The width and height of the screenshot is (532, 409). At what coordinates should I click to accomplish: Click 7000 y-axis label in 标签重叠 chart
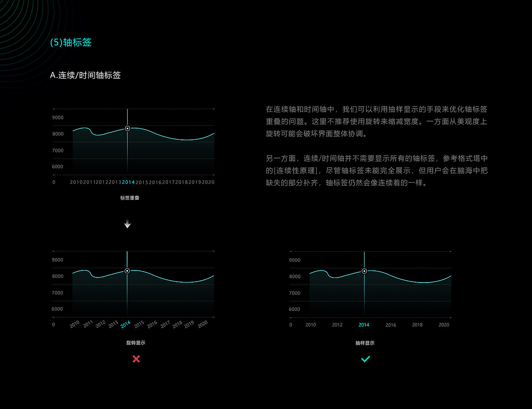58,151
